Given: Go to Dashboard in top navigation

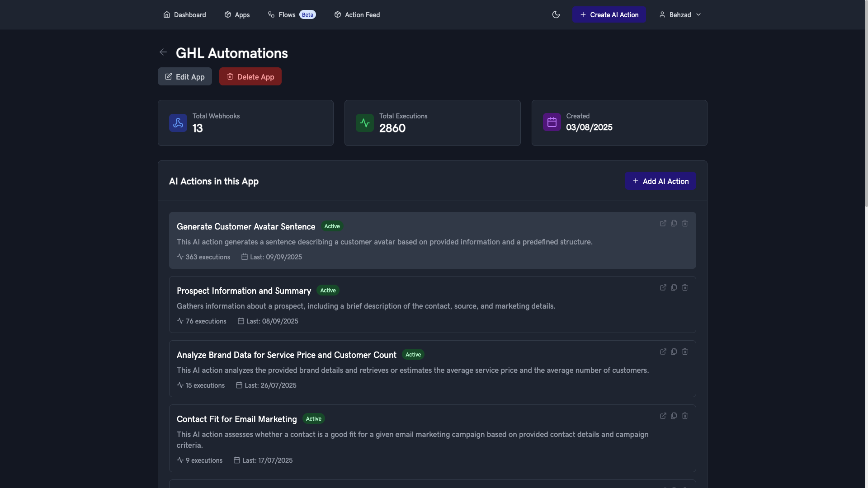Looking at the screenshot, I should pos(184,14).
